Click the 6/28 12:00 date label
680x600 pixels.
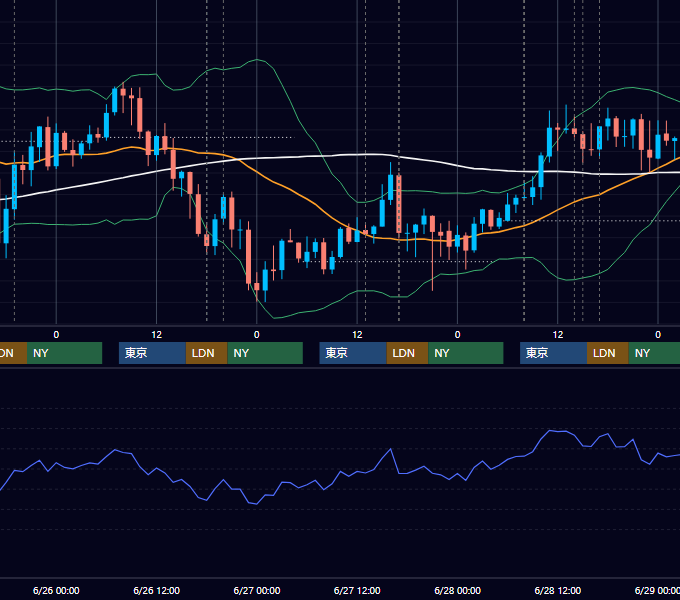558,590
